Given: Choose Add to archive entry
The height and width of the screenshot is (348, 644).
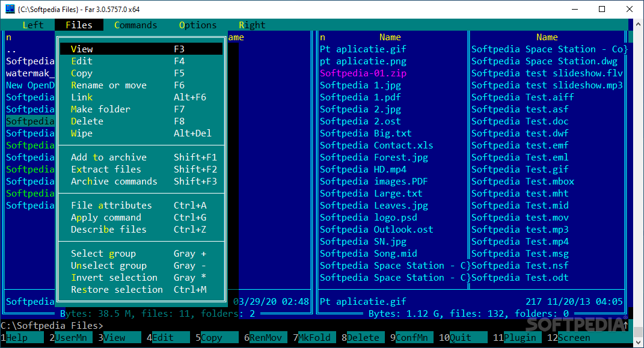Looking at the screenshot, I should coord(141,157).
